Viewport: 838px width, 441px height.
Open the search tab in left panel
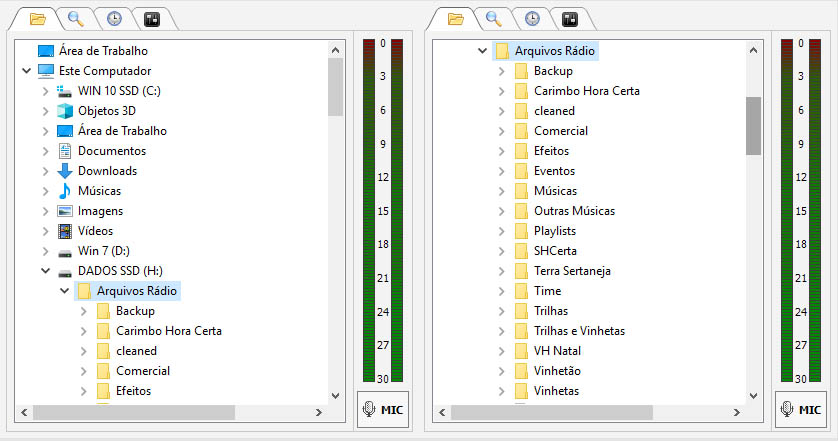pyautogui.click(x=74, y=19)
